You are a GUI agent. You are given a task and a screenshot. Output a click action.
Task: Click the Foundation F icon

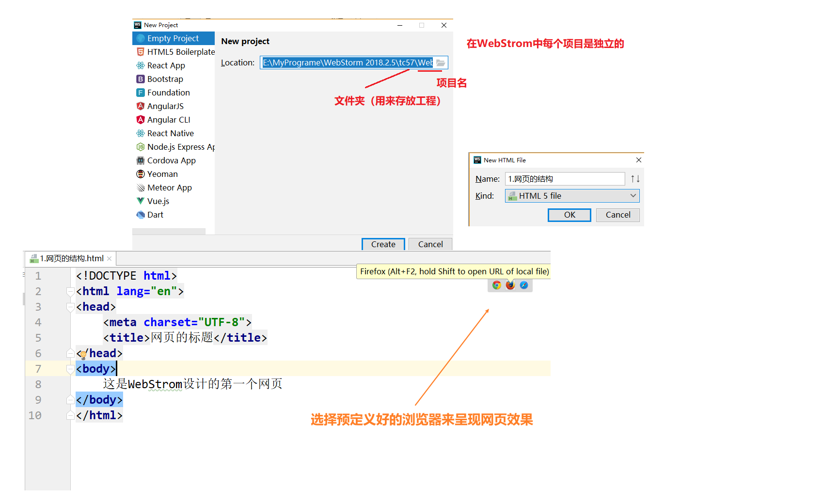coord(141,93)
